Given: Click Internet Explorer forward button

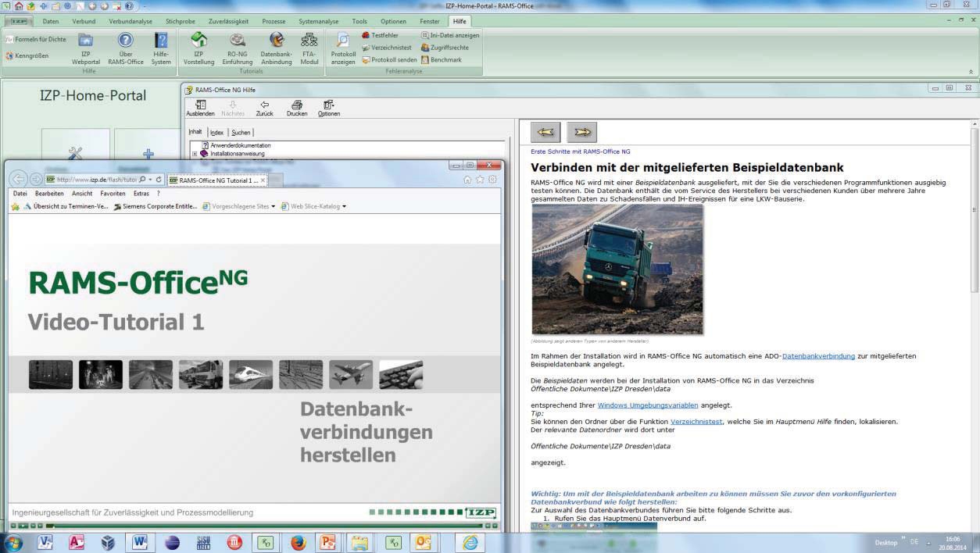Looking at the screenshot, I should point(35,180).
